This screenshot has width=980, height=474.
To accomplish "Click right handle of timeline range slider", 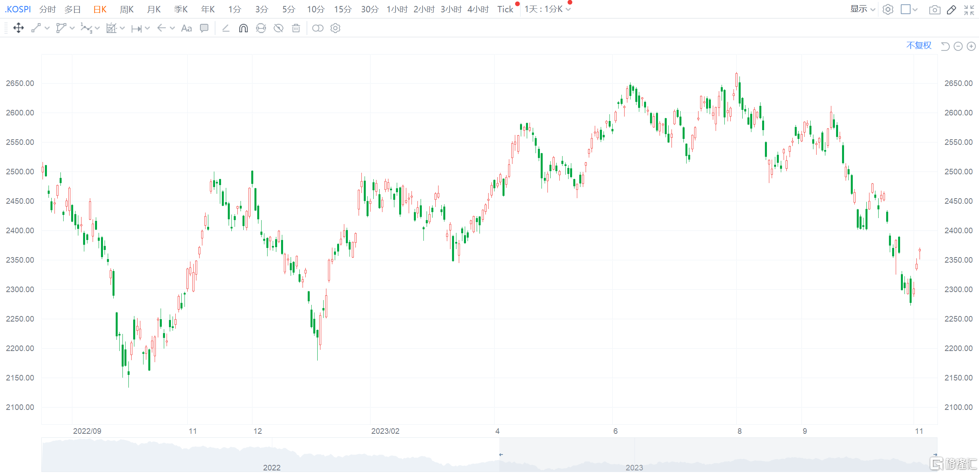I will tap(935, 454).
